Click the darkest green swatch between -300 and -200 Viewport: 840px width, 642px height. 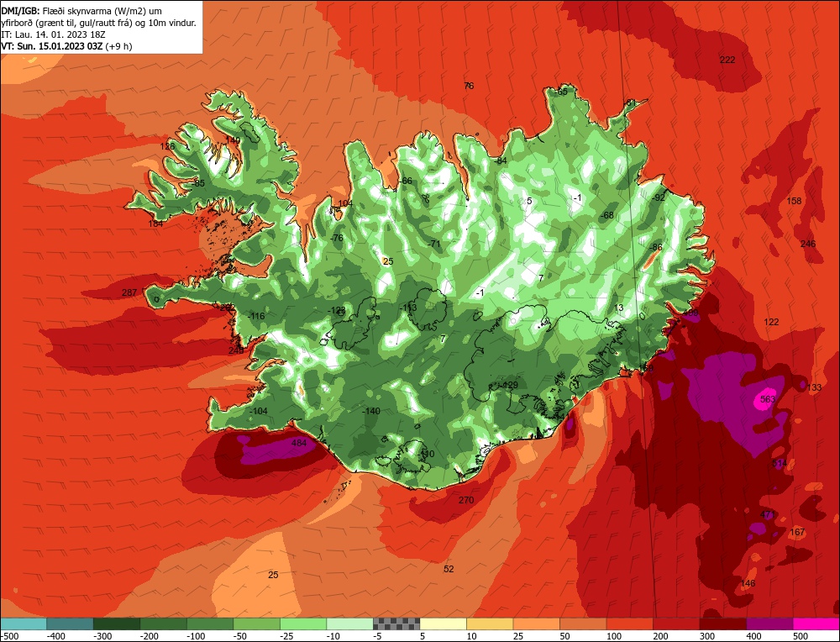pos(117,624)
